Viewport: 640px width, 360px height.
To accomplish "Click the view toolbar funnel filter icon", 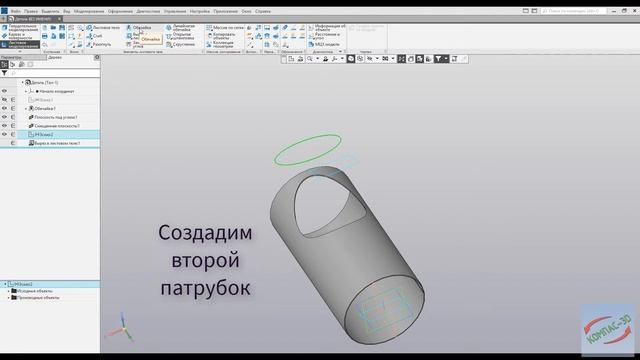I will tap(438, 59).
